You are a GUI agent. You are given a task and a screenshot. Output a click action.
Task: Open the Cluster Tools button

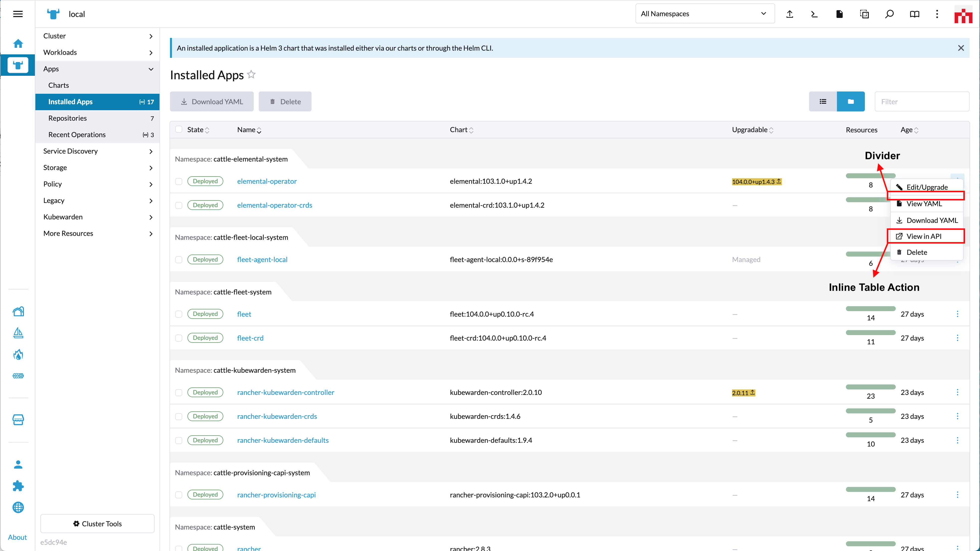point(97,524)
